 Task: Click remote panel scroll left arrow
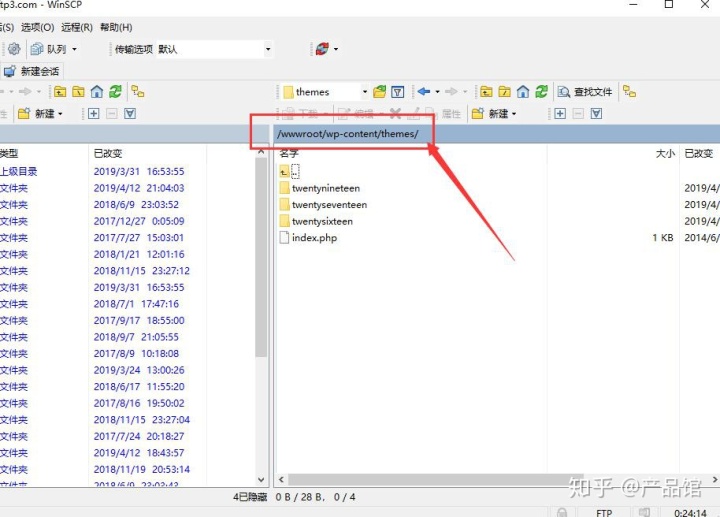click(281, 480)
